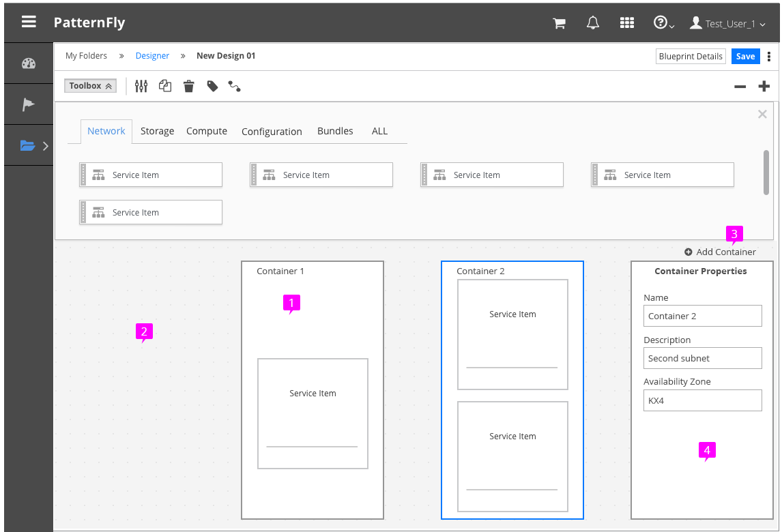Screen dimensions: 782x532
Task: Show notifications bell
Action: tap(592, 23)
